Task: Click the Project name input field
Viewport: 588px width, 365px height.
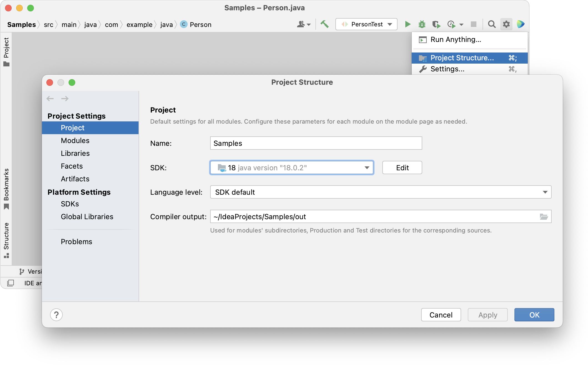Action: click(316, 143)
